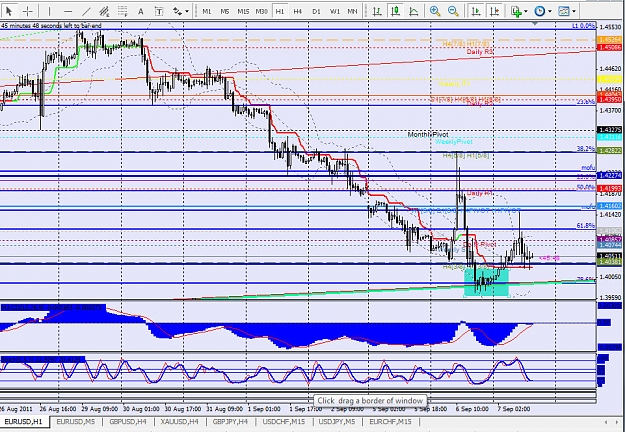Switch to the USDCHF,M15 chart tab
Screen dimensions: 625x432
tap(284, 422)
